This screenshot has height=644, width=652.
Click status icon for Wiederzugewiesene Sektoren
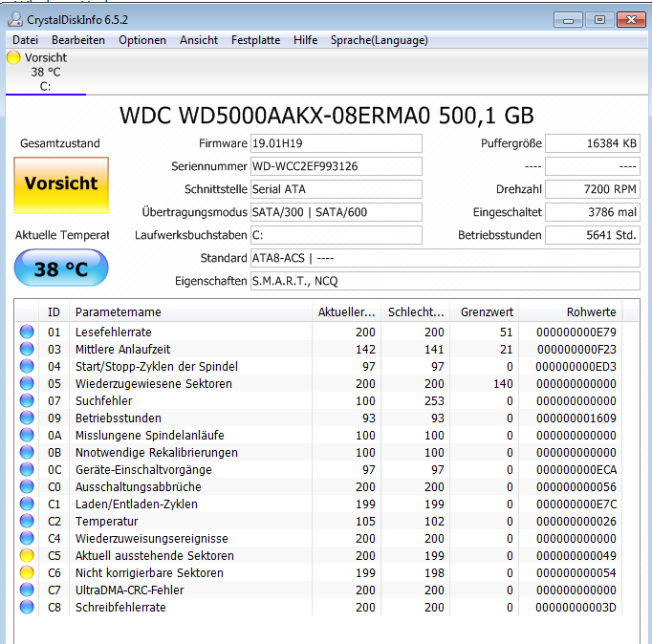coord(27,383)
